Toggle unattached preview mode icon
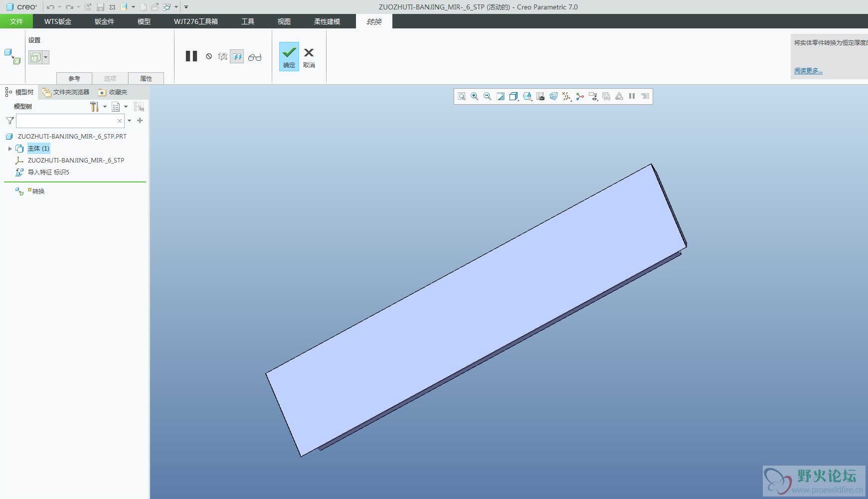868x499 pixels. coord(223,56)
